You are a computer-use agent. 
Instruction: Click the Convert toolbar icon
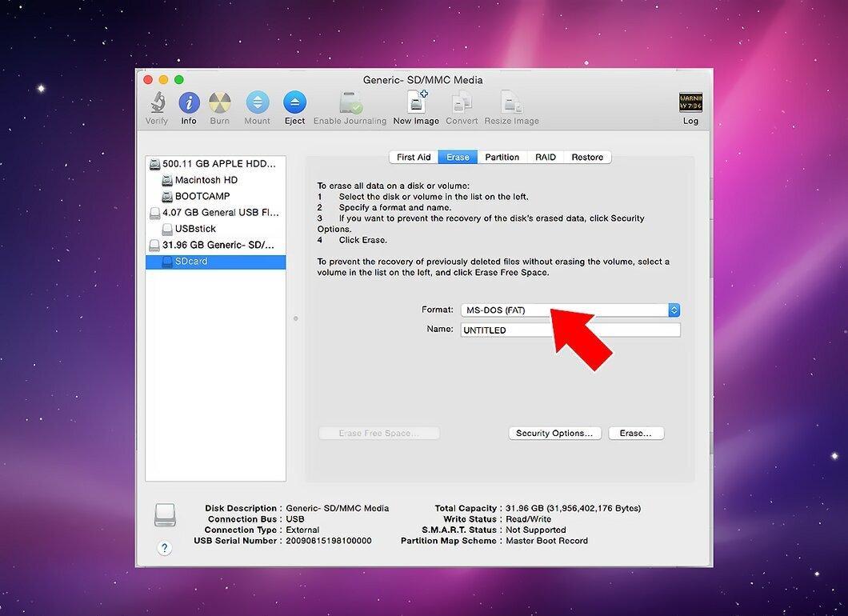pos(462,102)
